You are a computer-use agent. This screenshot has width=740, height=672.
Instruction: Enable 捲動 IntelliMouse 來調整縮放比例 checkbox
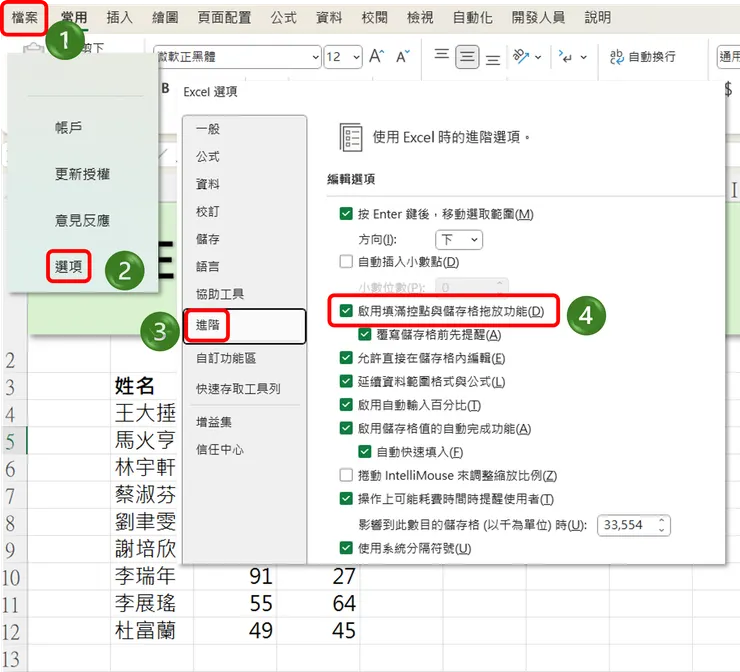tap(346, 475)
